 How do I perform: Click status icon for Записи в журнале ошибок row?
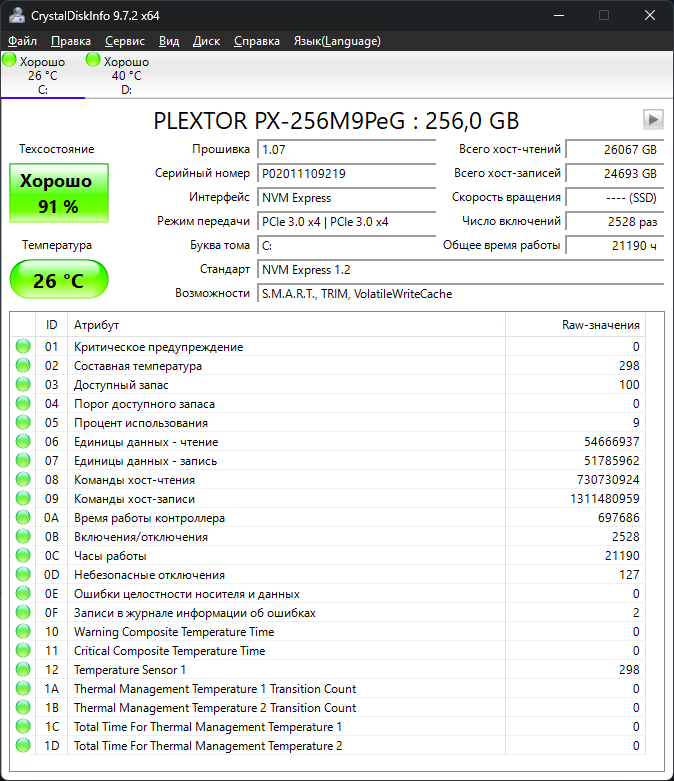click(x=23, y=612)
